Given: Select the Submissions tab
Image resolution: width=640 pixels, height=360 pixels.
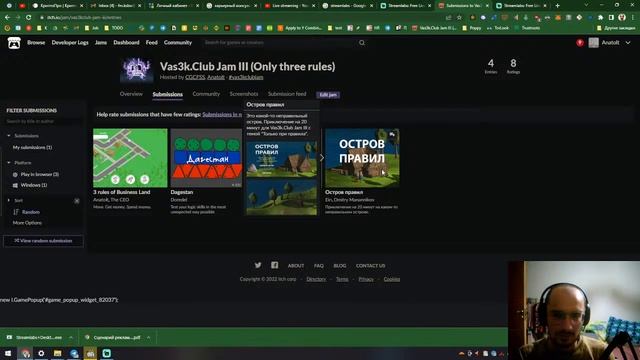Looking at the screenshot, I should click(x=167, y=94).
